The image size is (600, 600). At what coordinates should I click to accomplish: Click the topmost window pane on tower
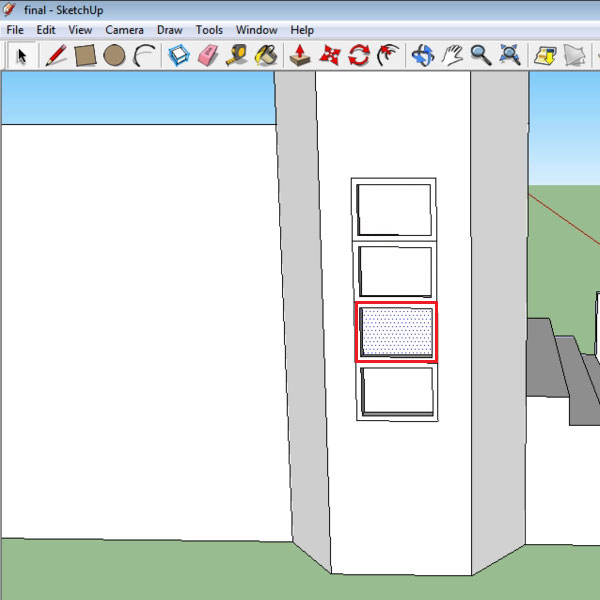coord(394,210)
